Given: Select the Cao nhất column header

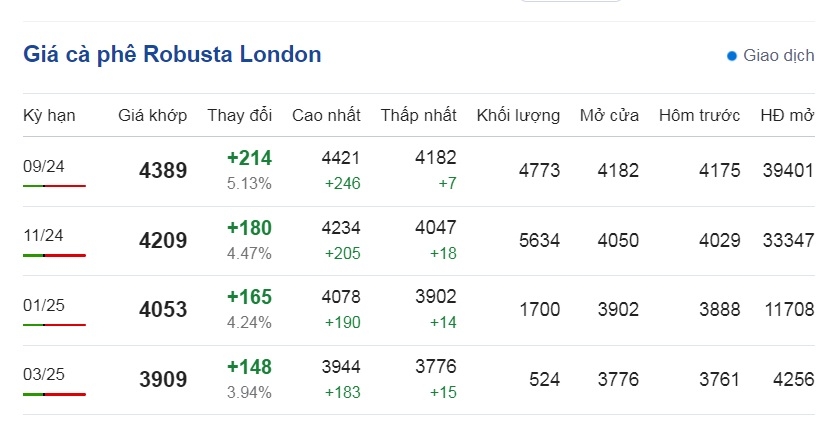Looking at the screenshot, I should pos(326,115).
